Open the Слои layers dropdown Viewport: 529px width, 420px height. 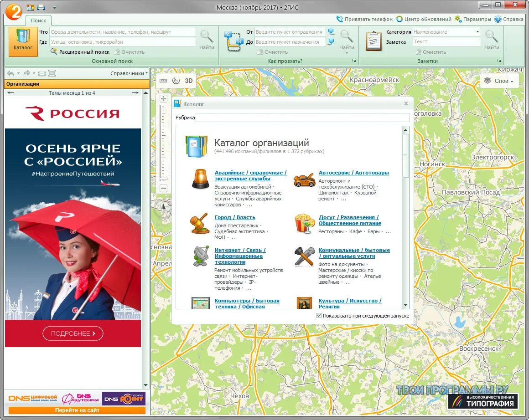click(x=499, y=81)
